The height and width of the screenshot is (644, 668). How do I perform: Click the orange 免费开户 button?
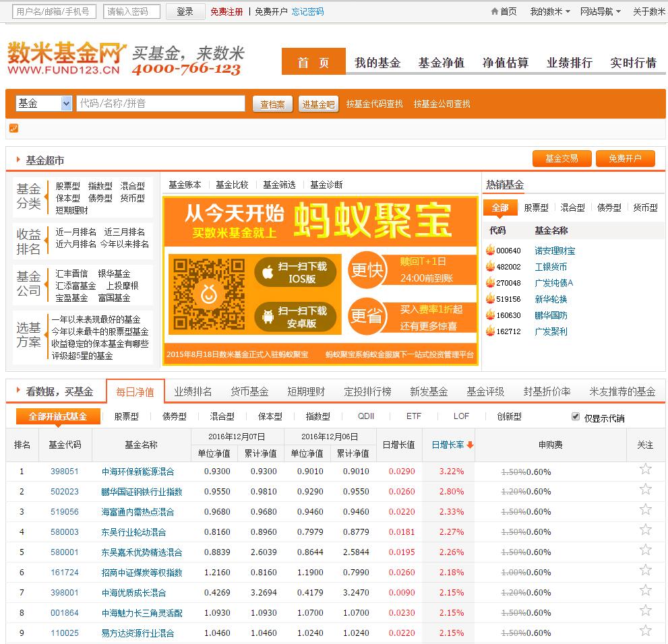tap(625, 159)
